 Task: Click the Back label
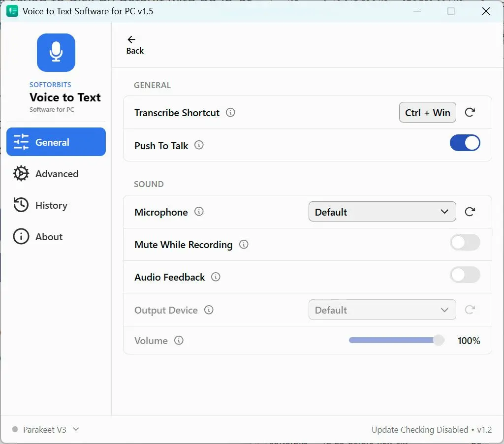coord(135,51)
